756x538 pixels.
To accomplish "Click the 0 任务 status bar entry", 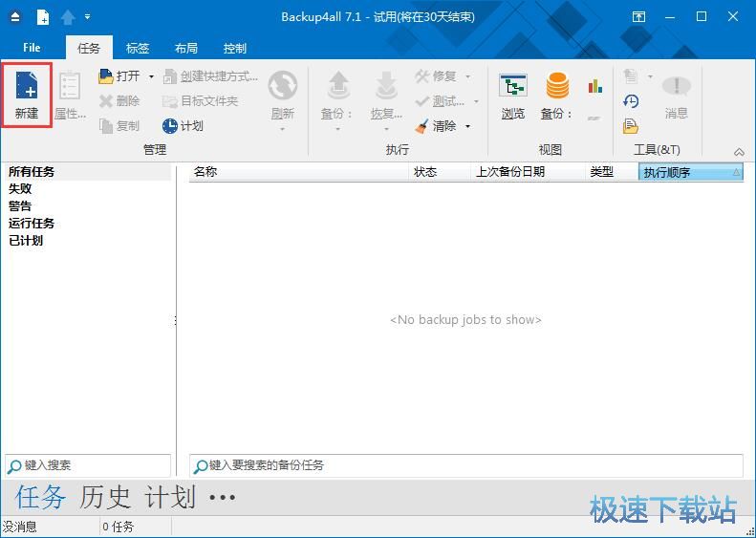I will (x=119, y=527).
